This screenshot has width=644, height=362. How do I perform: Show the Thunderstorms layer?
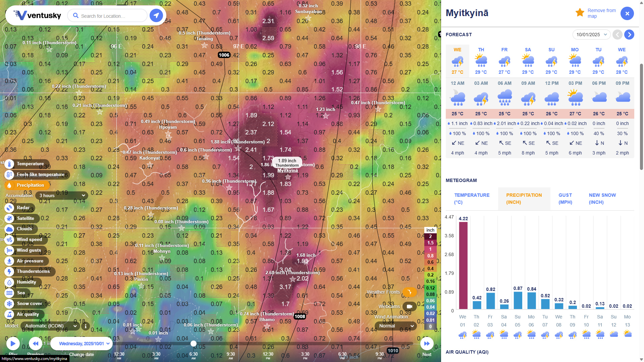click(x=9, y=271)
